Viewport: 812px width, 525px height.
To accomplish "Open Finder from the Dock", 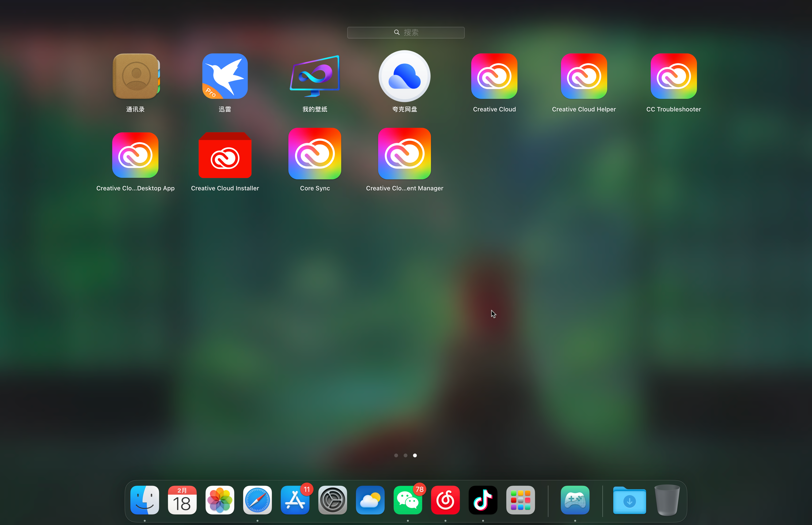I will point(145,500).
